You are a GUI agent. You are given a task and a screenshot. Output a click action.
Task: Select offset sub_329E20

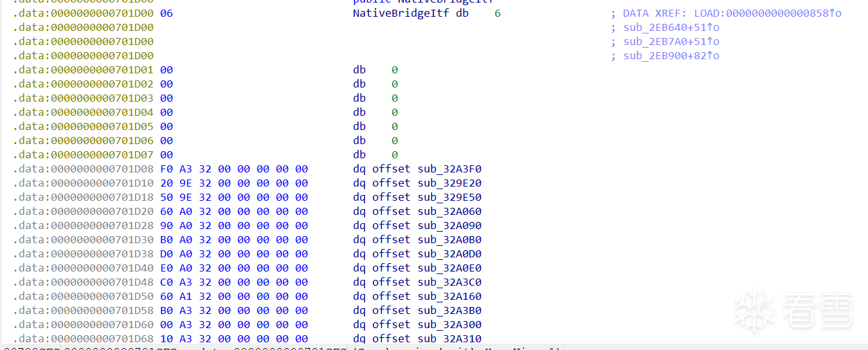tap(427, 183)
